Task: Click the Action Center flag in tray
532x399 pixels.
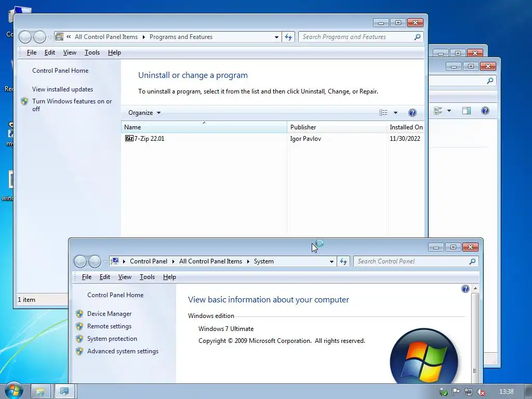Action: [456, 392]
